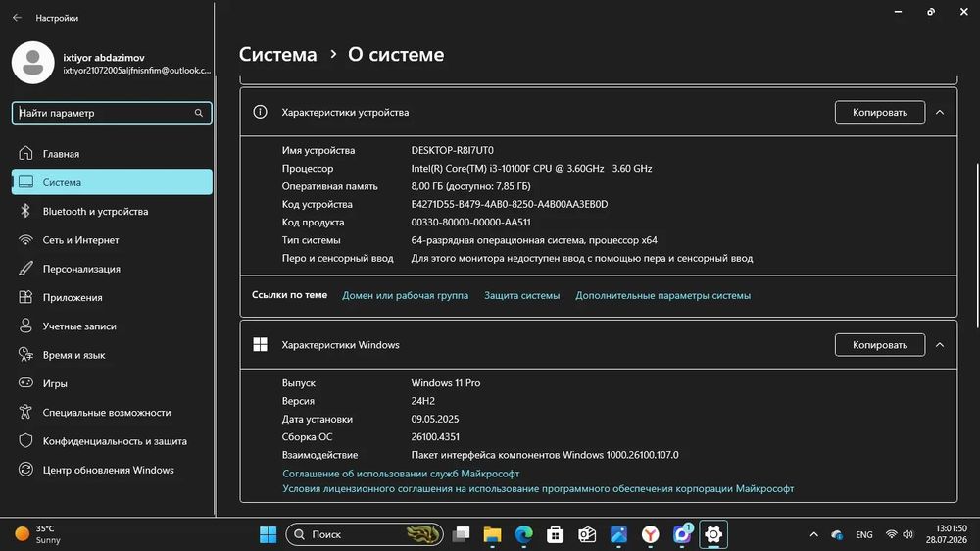This screenshot has height=551, width=980.
Task: Open Дополнительные параметры системы link
Action: point(663,295)
